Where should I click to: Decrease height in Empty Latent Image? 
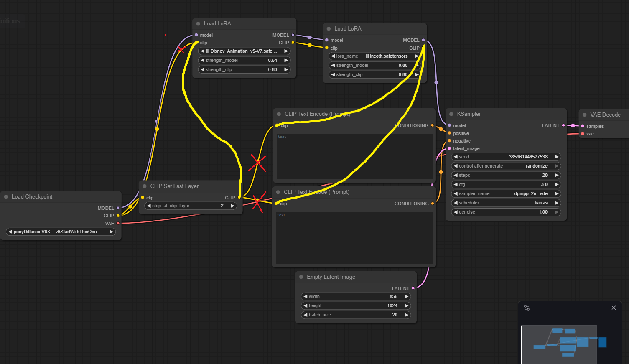coord(306,306)
